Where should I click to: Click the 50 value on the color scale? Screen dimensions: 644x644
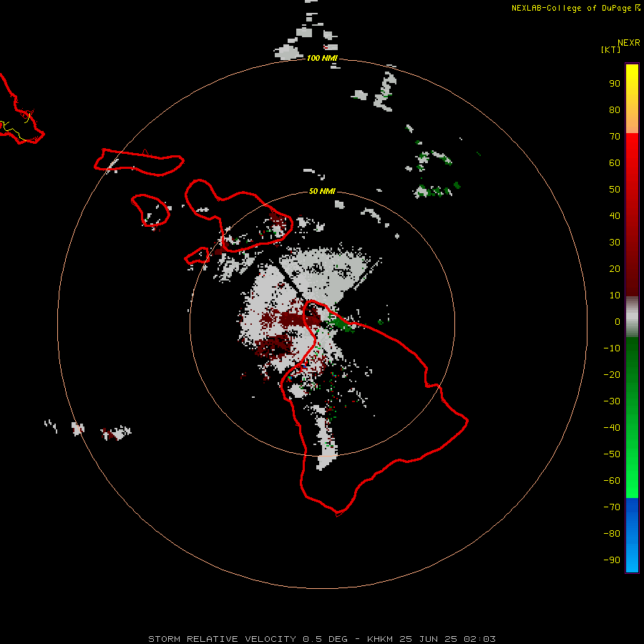coord(615,190)
